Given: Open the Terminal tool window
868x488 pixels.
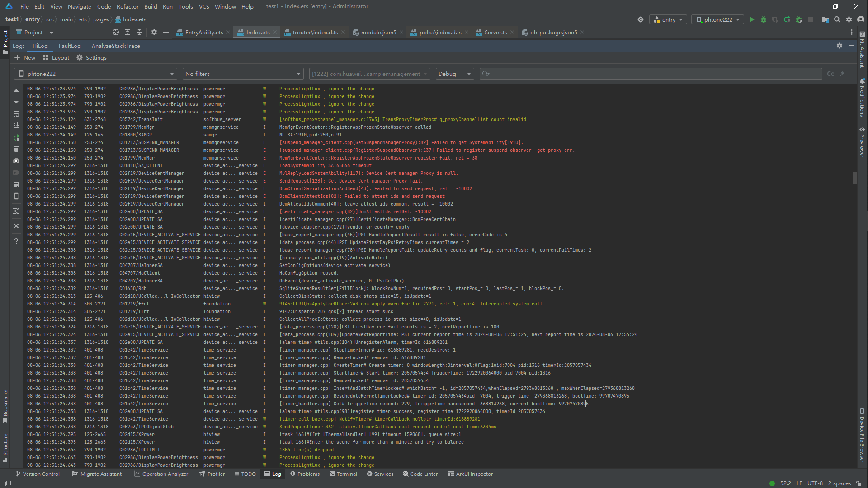Looking at the screenshot, I should (343, 474).
